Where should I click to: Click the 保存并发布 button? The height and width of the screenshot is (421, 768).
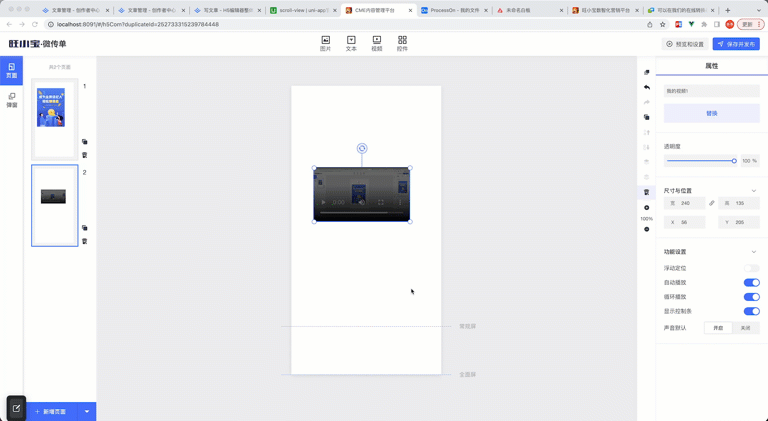tap(736, 44)
